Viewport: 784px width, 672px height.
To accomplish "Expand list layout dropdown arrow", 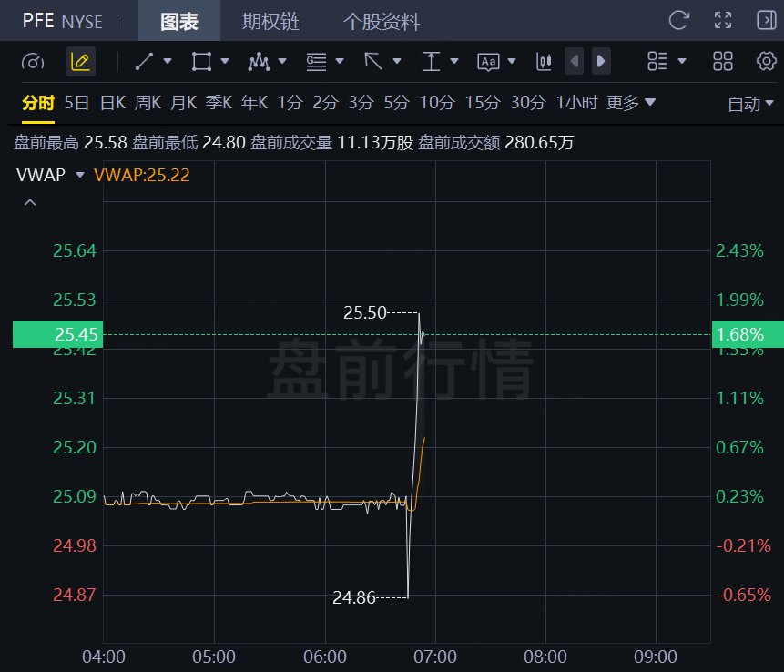I will coord(681,61).
